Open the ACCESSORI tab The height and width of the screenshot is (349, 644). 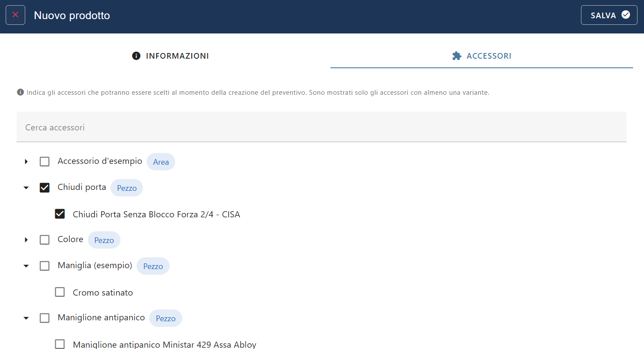click(x=481, y=56)
